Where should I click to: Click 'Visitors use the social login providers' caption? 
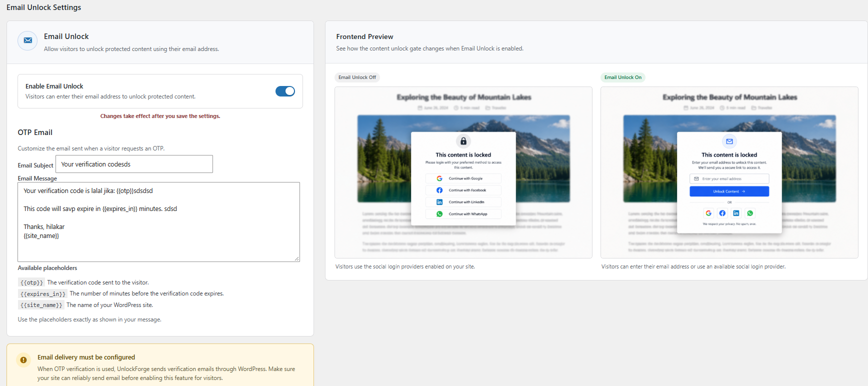click(405, 266)
